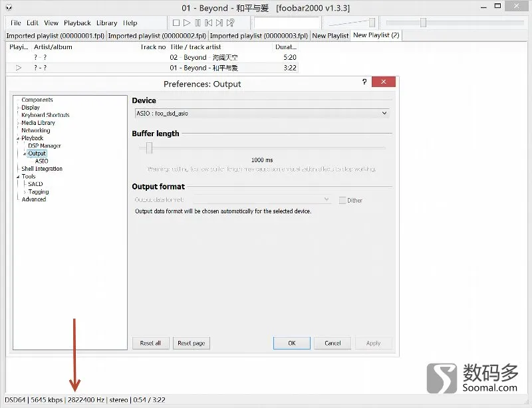The image size is (532, 408).
Task: Select Advanced in the preferences tree
Action: pyautogui.click(x=34, y=199)
